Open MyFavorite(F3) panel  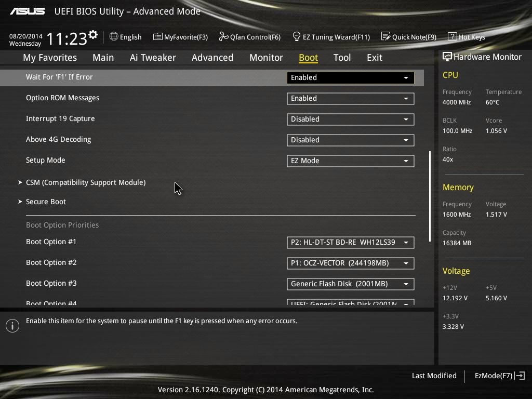(x=180, y=37)
